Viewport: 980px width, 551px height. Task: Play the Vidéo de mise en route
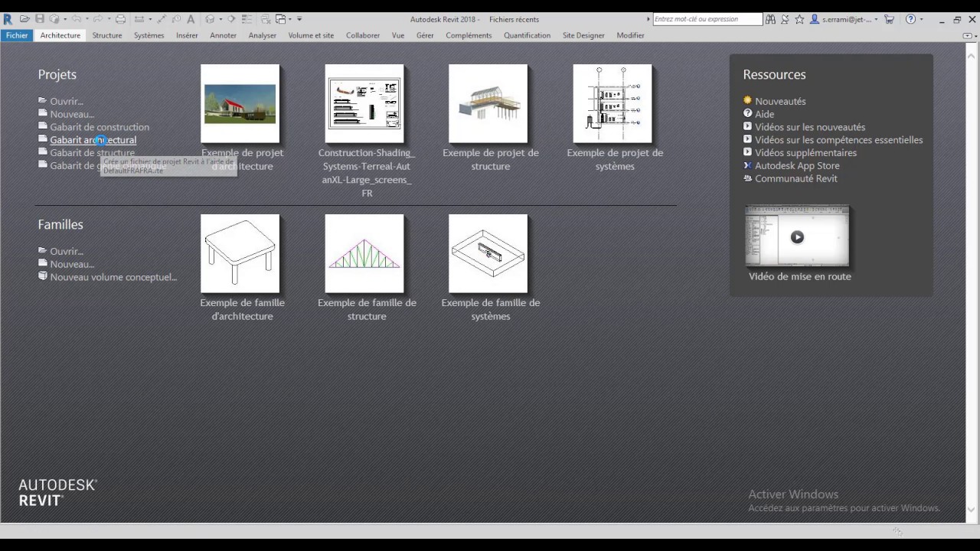(797, 236)
